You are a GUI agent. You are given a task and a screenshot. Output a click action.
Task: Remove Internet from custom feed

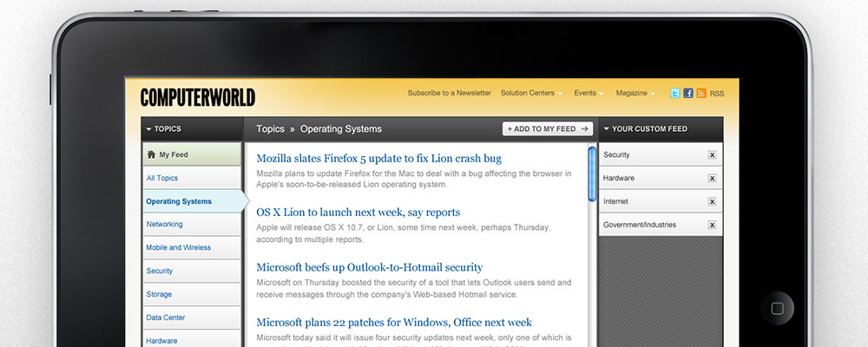[712, 201]
